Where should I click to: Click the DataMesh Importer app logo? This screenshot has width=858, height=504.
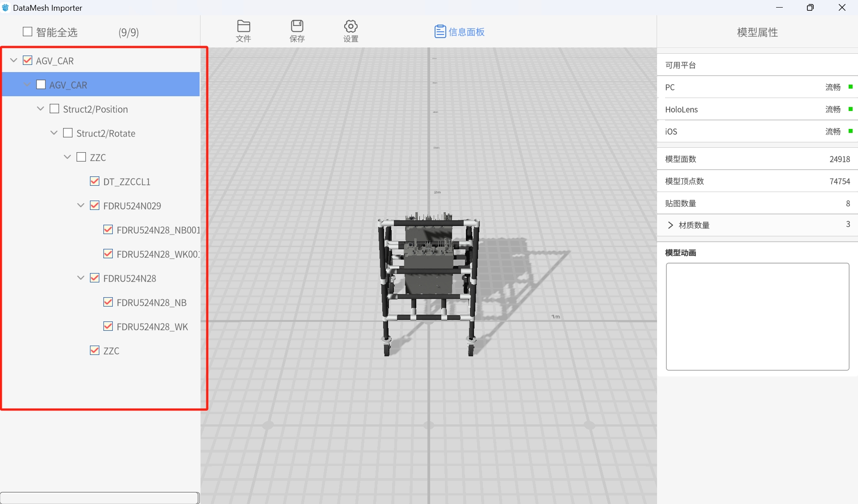pyautogui.click(x=5, y=8)
